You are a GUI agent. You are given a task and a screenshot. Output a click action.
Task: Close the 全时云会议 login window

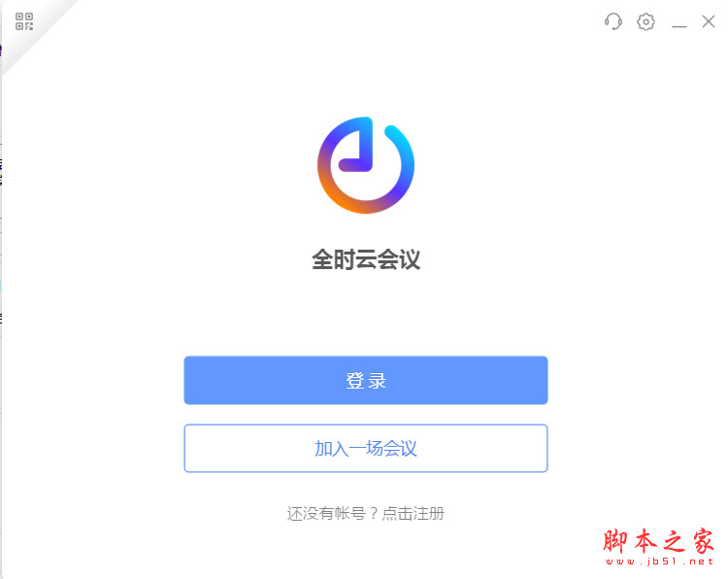click(x=709, y=21)
